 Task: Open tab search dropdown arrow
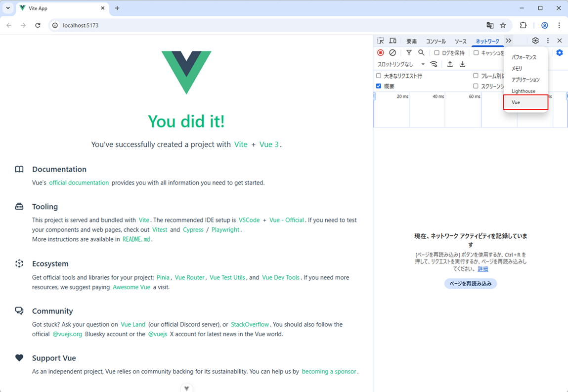8,8
